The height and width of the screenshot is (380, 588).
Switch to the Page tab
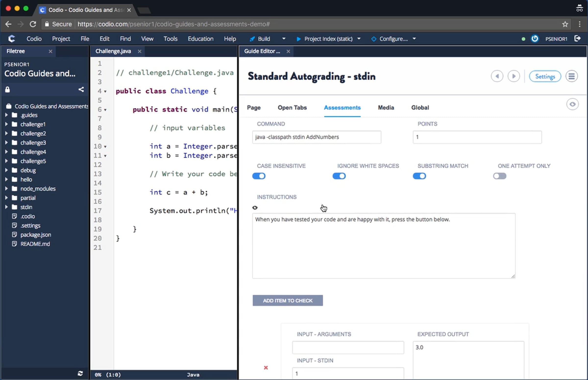(253, 108)
